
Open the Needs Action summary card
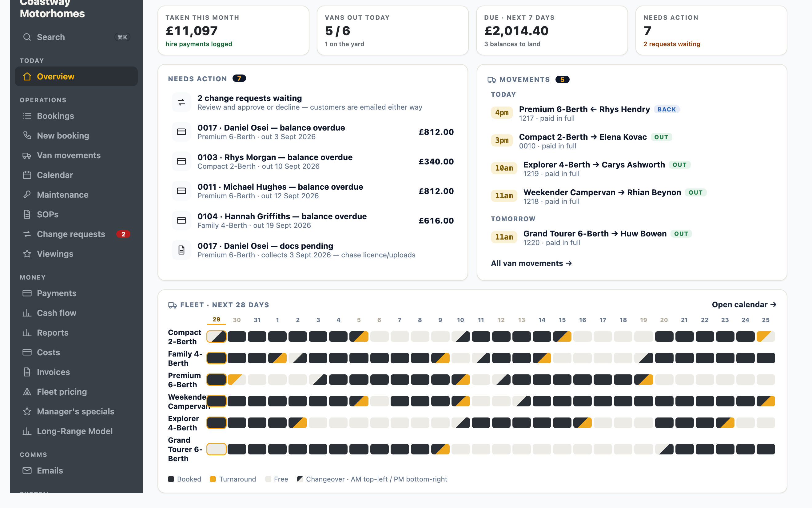711,30
